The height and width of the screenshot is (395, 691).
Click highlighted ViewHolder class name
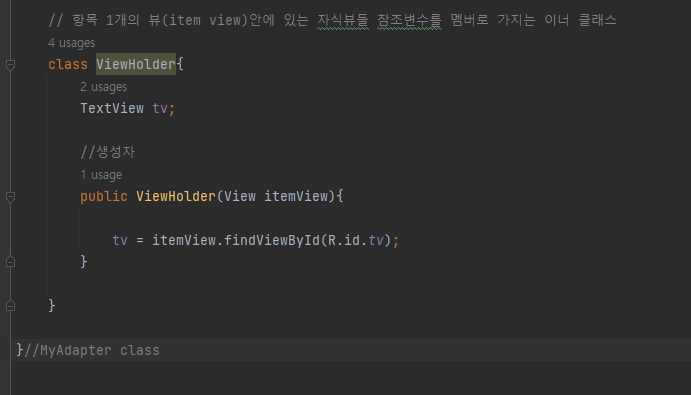[136, 64]
